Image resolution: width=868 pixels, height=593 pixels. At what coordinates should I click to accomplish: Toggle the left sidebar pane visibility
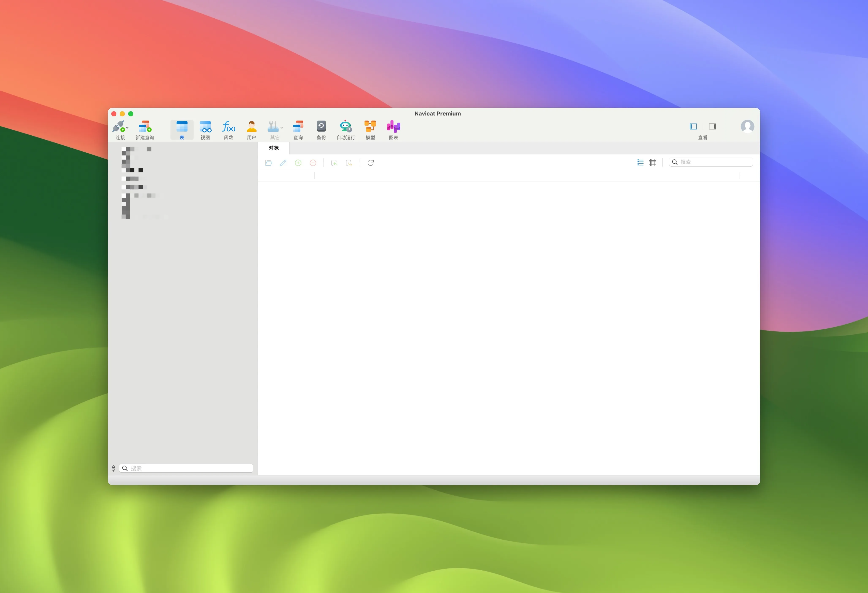[x=693, y=127]
